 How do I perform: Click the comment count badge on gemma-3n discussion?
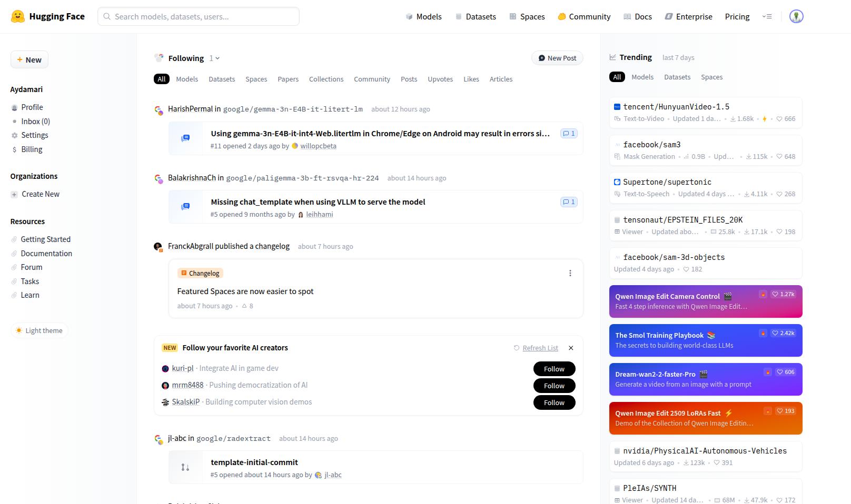point(569,134)
